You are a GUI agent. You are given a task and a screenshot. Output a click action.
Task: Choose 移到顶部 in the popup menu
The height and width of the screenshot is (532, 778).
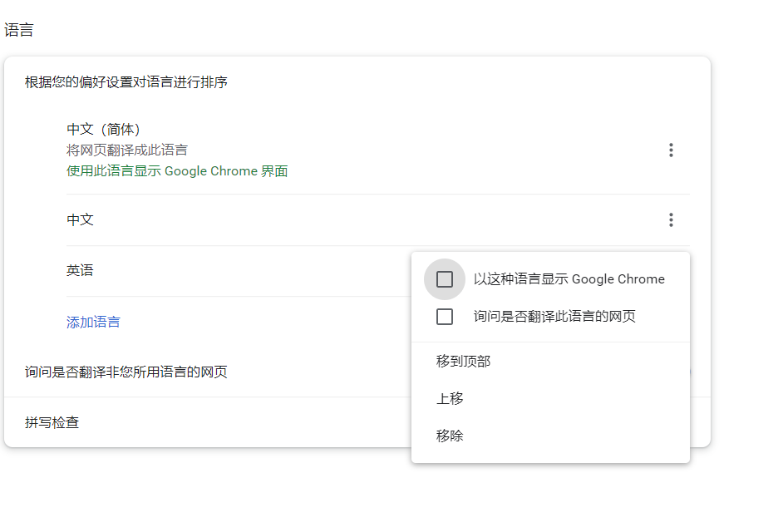point(464,362)
